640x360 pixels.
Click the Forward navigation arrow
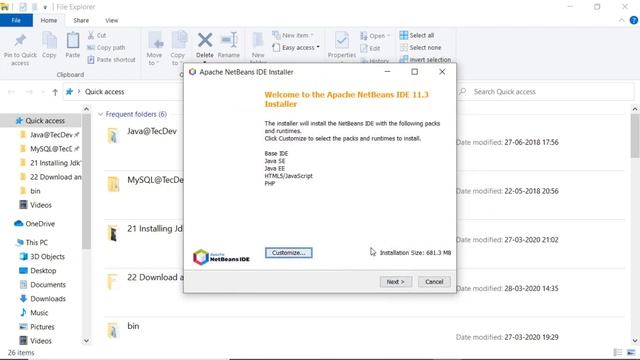click(29, 92)
